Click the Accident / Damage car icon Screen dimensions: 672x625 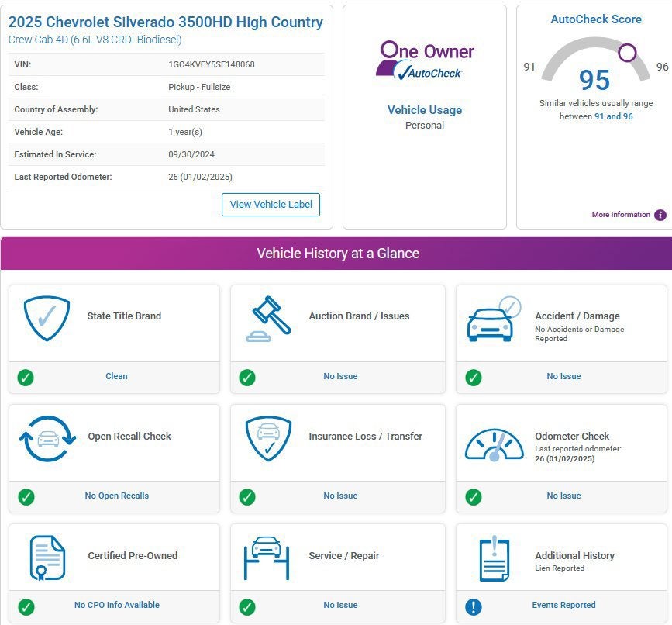click(494, 319)
